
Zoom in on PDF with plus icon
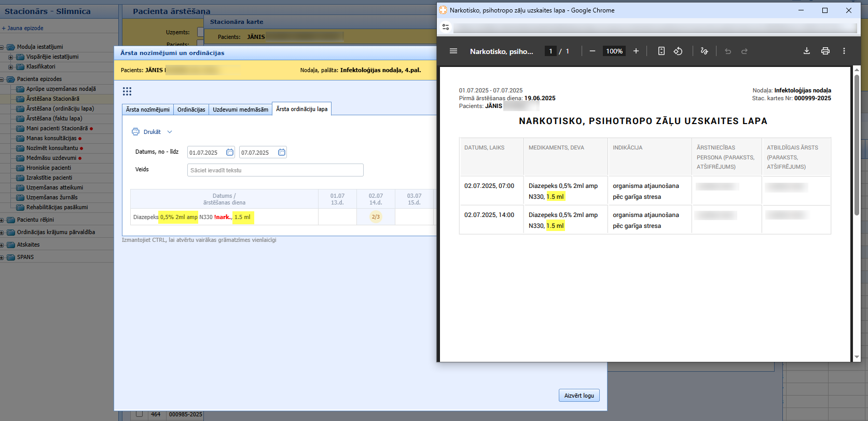click(636, 51)
